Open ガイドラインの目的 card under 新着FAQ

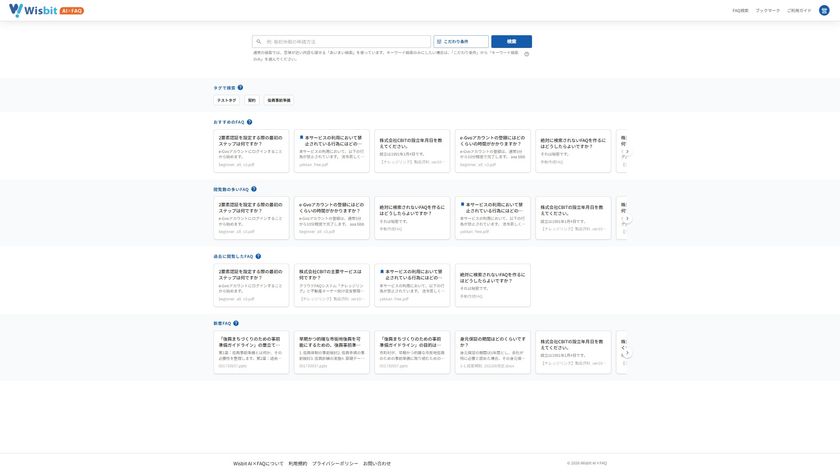click(412, 352)
